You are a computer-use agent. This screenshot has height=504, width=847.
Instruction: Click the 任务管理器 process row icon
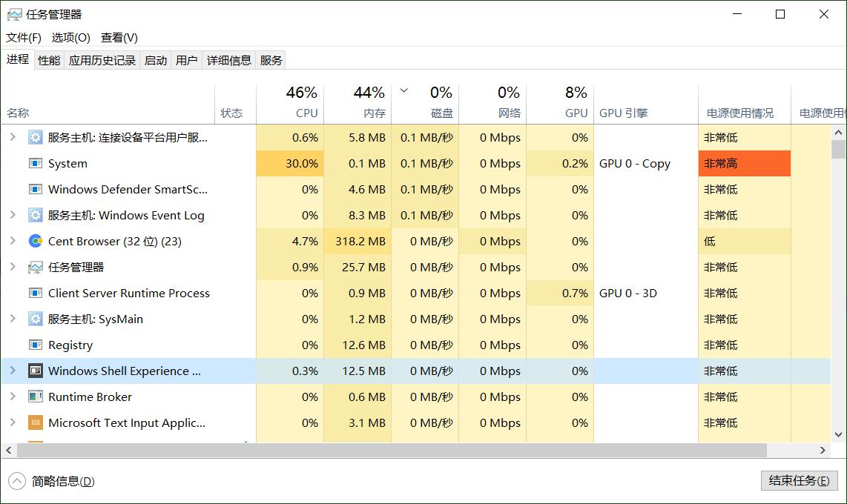coord(36,267)
